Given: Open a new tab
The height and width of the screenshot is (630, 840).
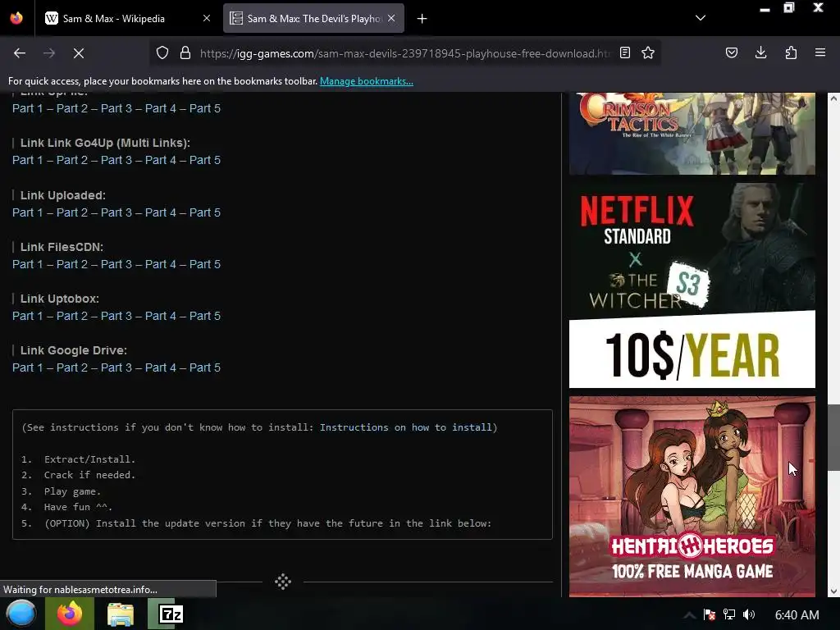Looking at the screenshot, I should 422,19.
